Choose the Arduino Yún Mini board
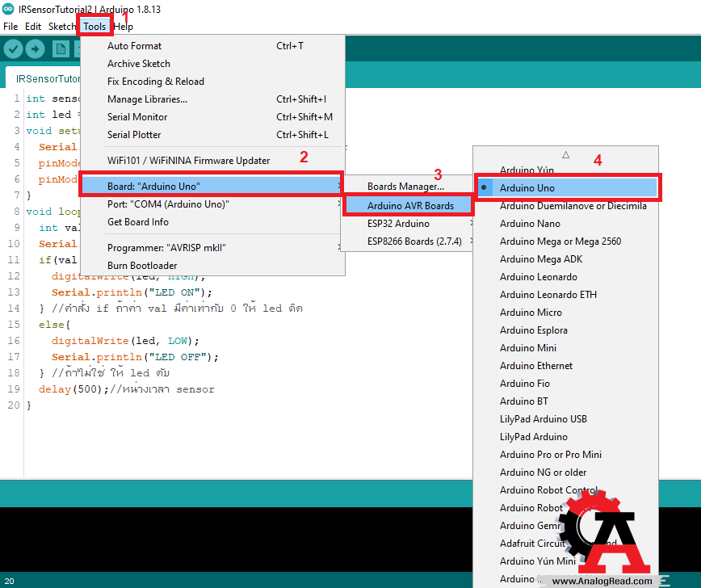The width and height of the screenshot is (701, 588). pyautogui.click(x=537, y=561)
